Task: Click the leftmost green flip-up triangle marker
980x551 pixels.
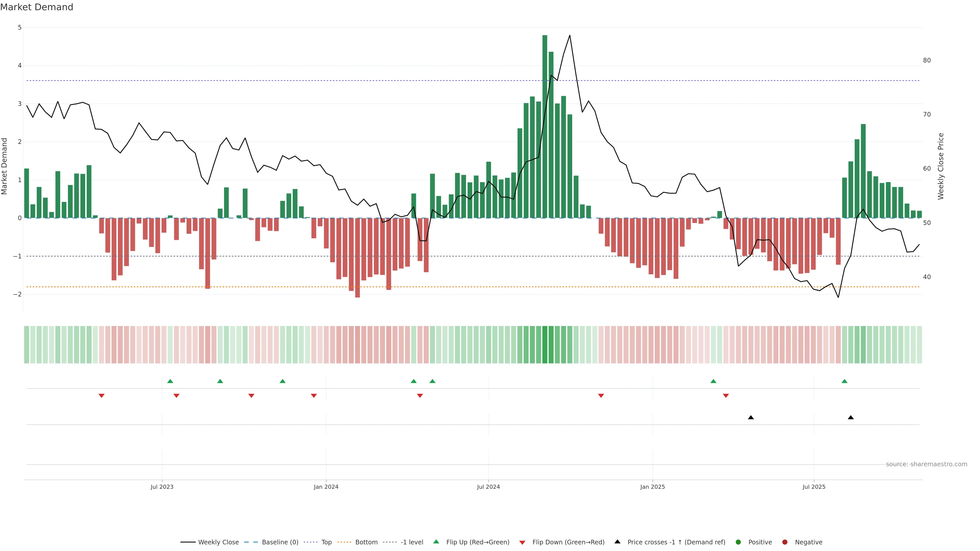Action: click(170, 381)
